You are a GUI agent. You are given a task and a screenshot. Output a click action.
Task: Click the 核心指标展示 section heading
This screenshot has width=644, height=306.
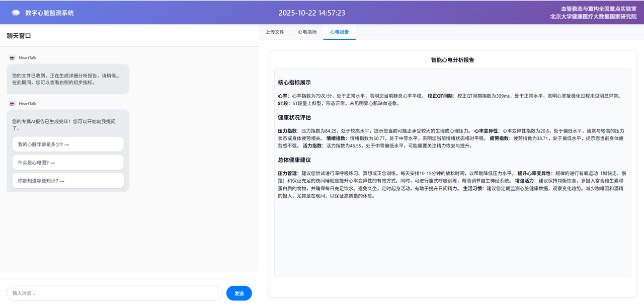[x=294, y=83]
